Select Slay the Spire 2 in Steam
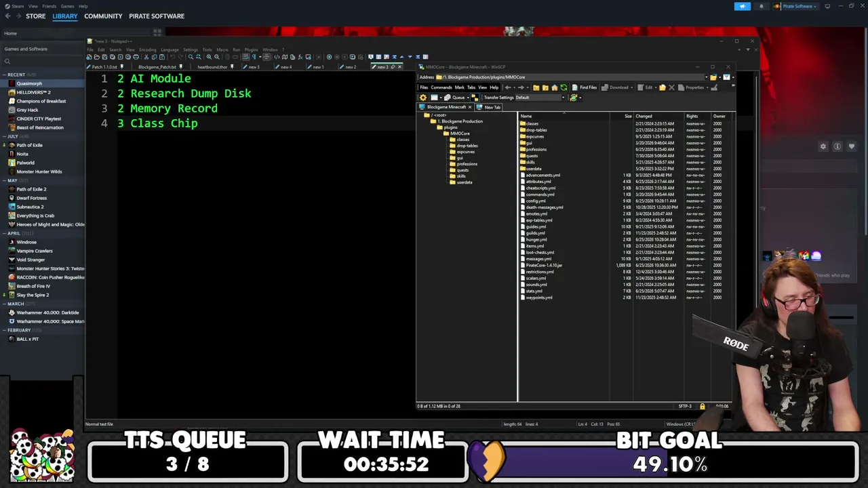This screenshot has height=488, width=868. click(33, 295)
